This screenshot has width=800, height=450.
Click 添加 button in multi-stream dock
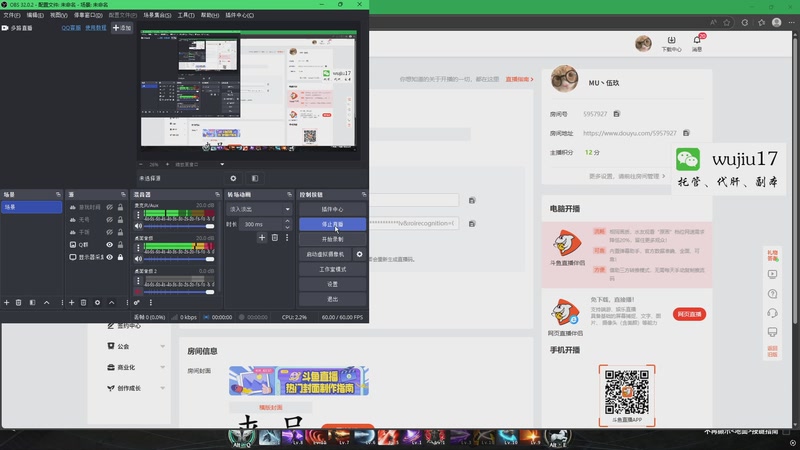click(x=122, y=28)
